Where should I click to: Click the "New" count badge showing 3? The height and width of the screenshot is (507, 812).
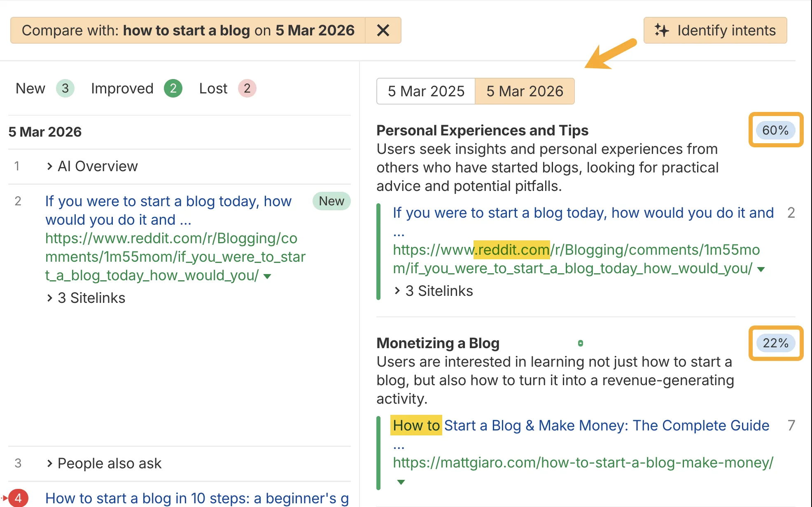pyautogui.click(x=65, y=88)
